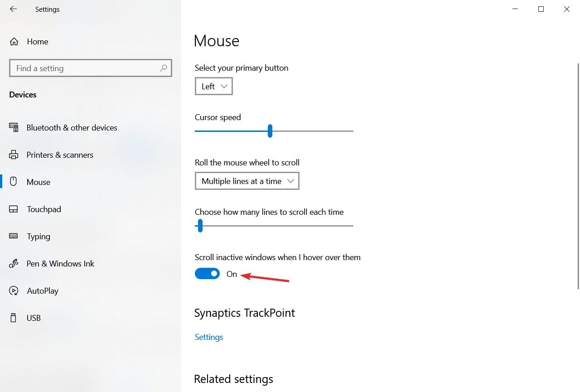
Task: Click the Home icon in sidebar
Action: pos(14,42)
